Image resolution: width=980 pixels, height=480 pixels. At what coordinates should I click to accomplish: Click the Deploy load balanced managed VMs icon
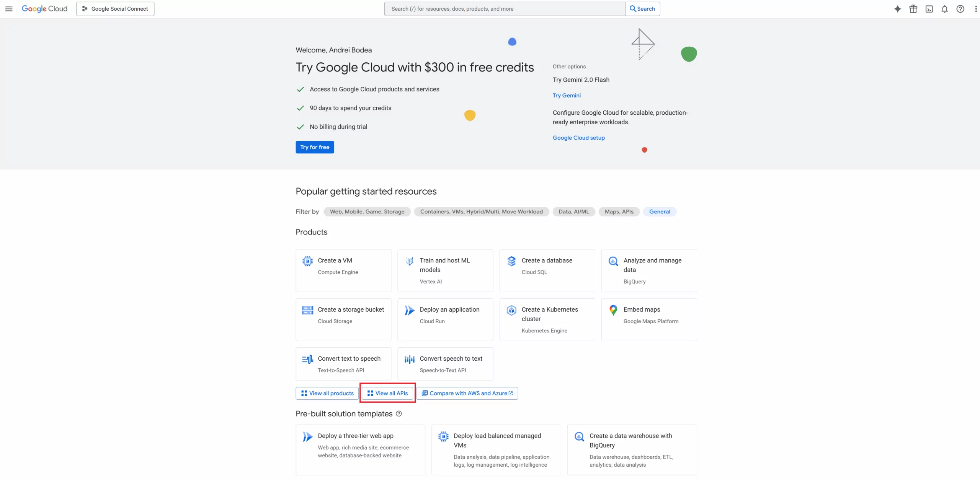coord(443,436)
